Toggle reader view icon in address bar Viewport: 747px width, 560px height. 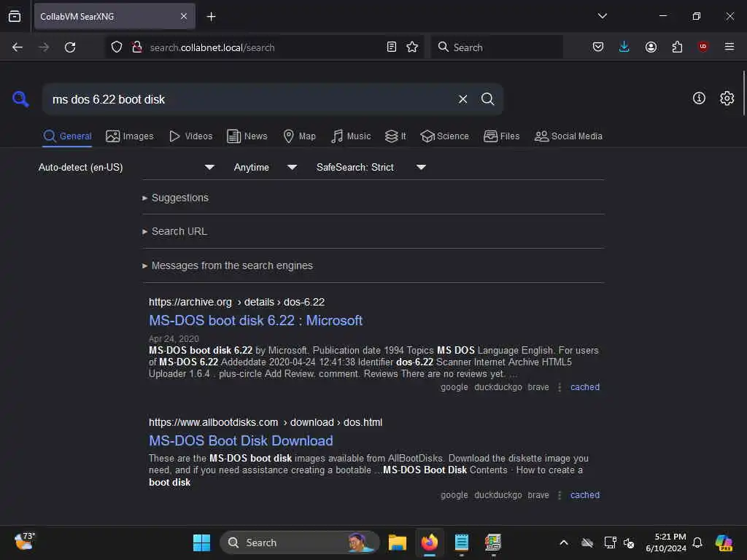pyautogui.click(x=391, y=47)
